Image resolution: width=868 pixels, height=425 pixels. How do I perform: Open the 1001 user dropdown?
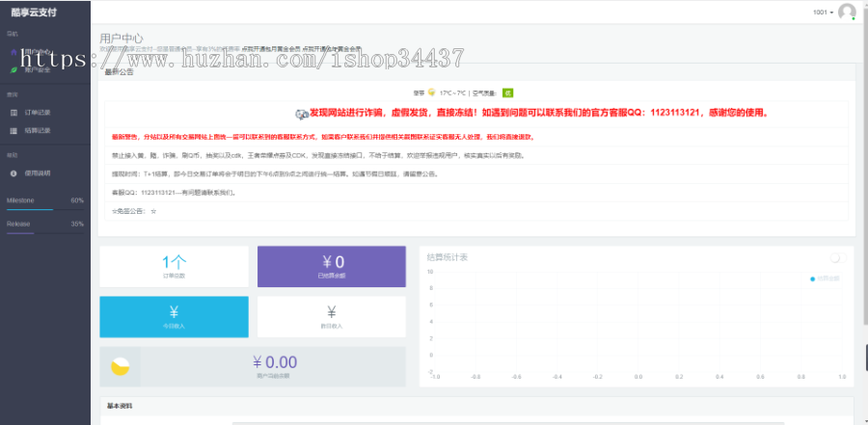point(823,13)
